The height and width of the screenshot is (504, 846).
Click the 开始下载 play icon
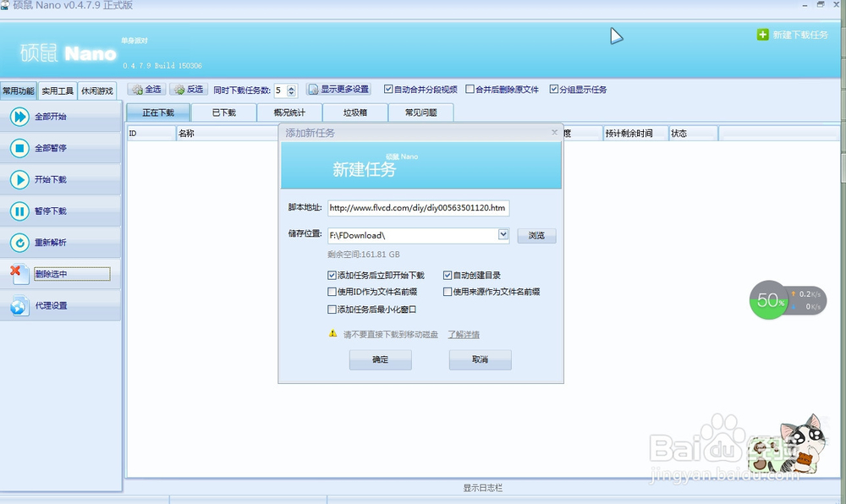[x=19, y=179]
